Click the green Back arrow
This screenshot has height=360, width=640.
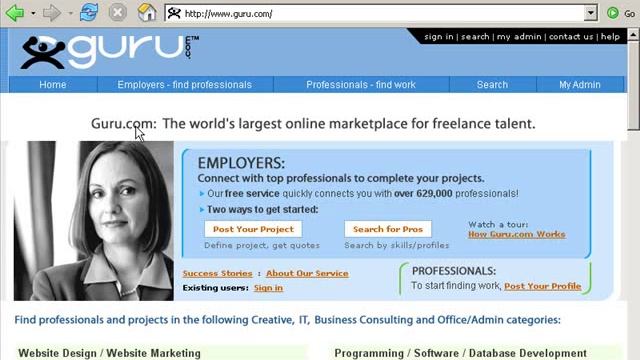(15, 13)
